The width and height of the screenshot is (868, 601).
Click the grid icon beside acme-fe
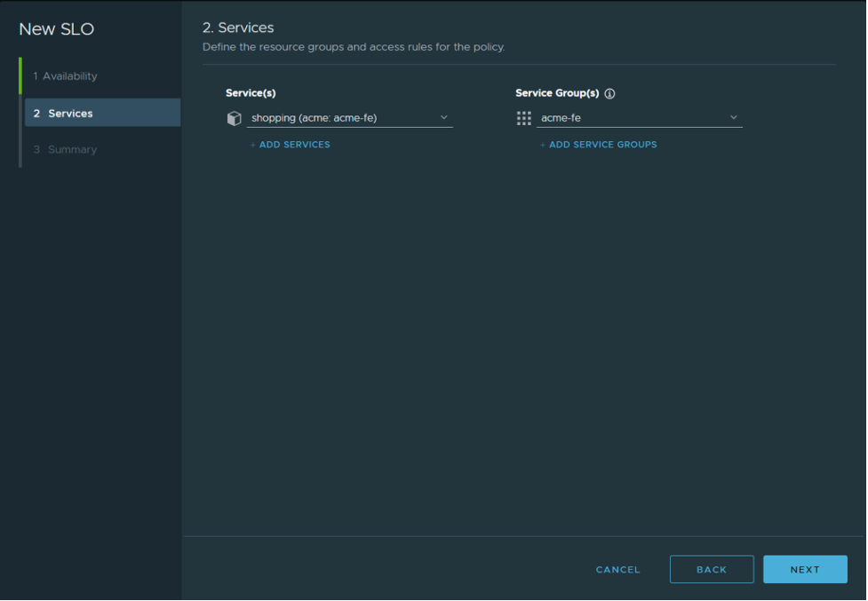[524, 118]
